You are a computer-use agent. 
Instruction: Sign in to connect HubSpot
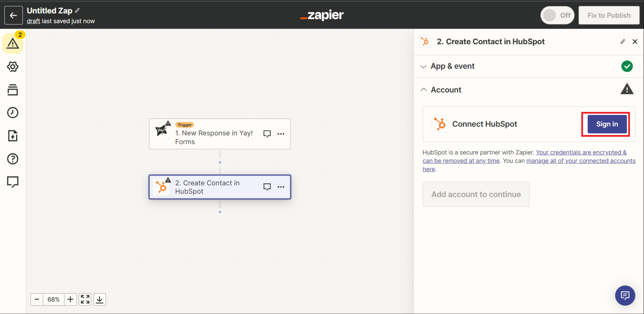pyautogui.click(x=607, y=124)
